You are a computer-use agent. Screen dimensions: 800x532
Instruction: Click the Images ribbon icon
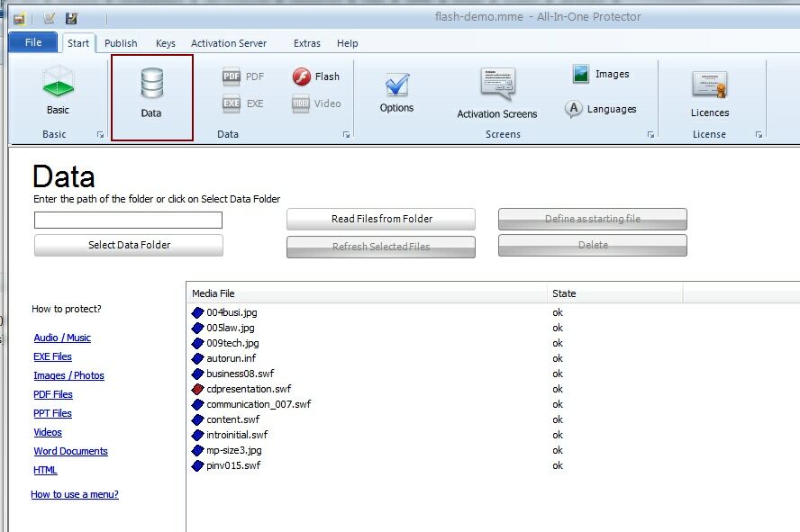[581, 75]
